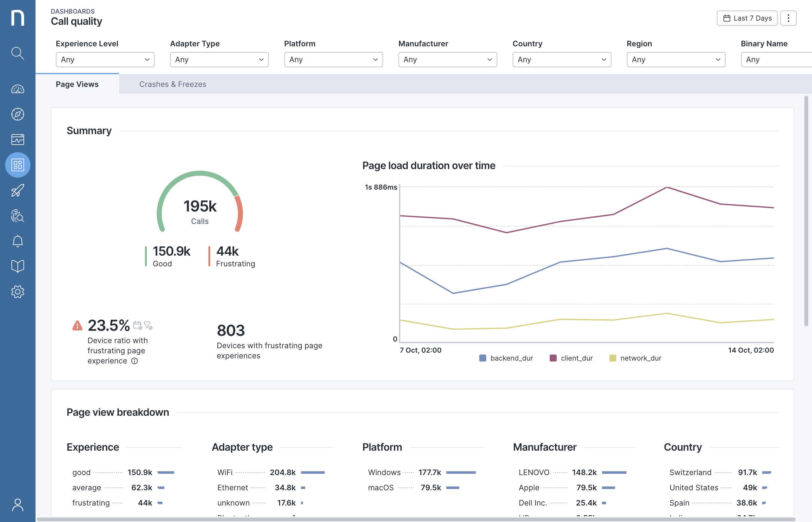Click the user account icon
812x522 pixels.
click(18, 505)
